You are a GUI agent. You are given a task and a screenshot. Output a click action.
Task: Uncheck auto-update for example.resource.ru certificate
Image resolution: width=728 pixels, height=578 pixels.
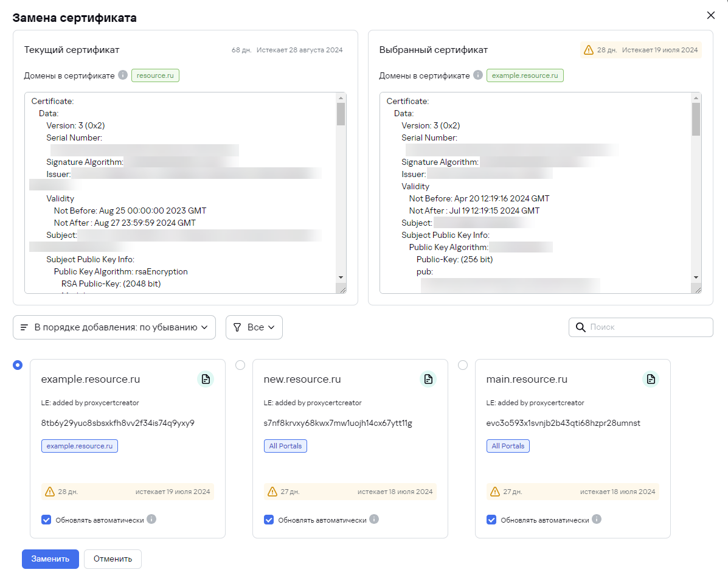(x=46, y=520)
